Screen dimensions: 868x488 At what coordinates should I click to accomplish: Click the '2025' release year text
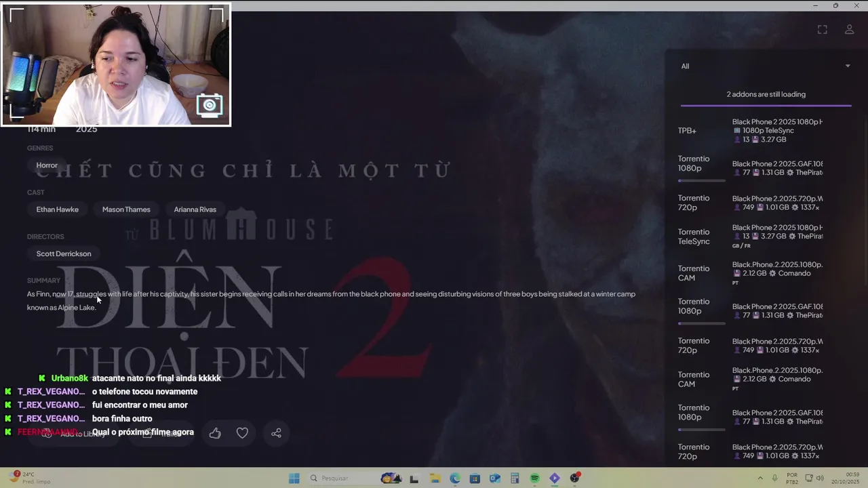86,129
